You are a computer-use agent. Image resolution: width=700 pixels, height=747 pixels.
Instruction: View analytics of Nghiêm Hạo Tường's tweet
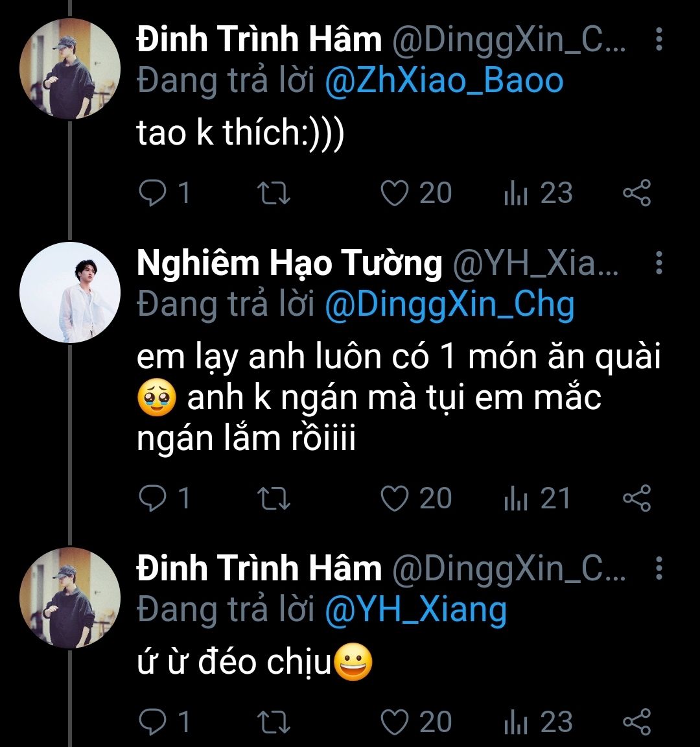[x=516, y=498]
